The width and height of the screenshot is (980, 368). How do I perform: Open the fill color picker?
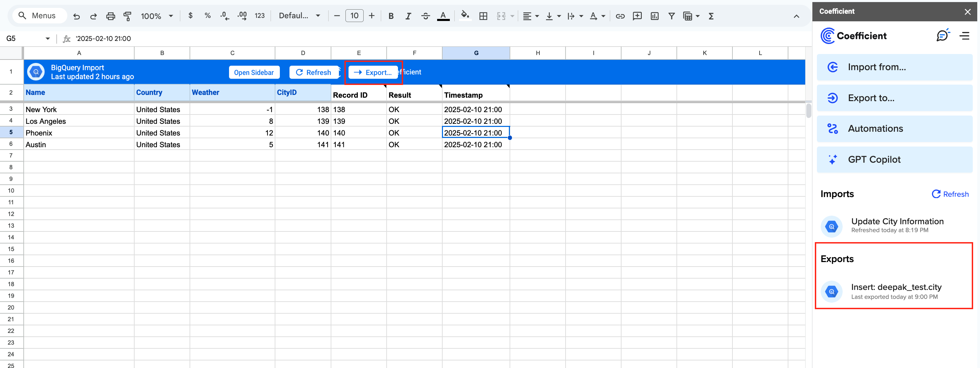[x=465, y=16]
